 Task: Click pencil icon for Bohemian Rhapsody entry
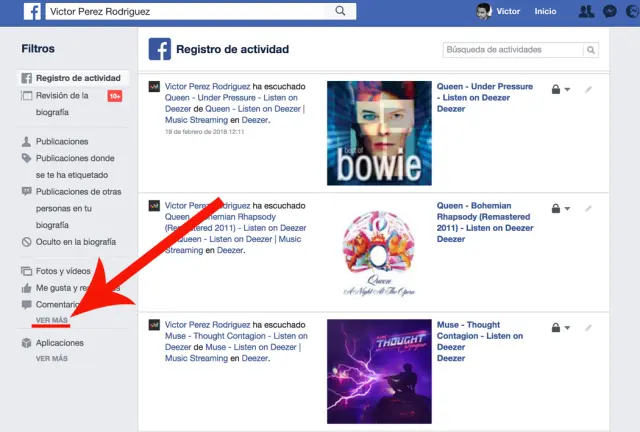pyautogui.click(x=589, y=209)
